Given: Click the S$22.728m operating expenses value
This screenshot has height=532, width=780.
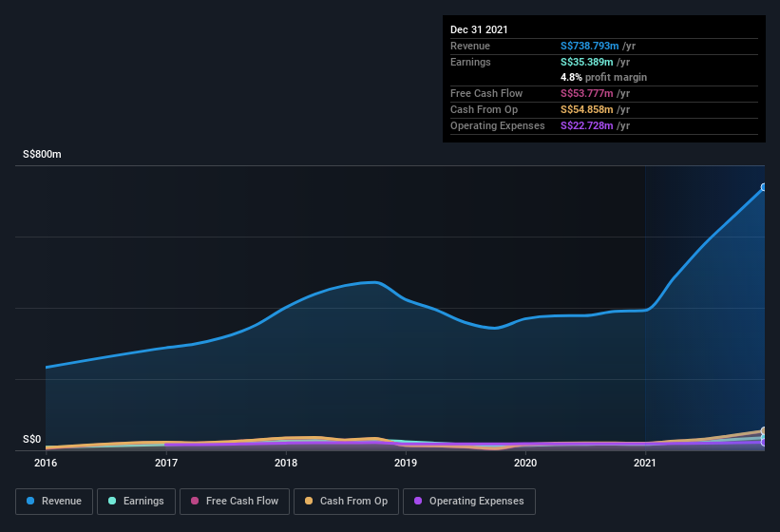Looking at the screenshot, I should (x=586, y=125).
